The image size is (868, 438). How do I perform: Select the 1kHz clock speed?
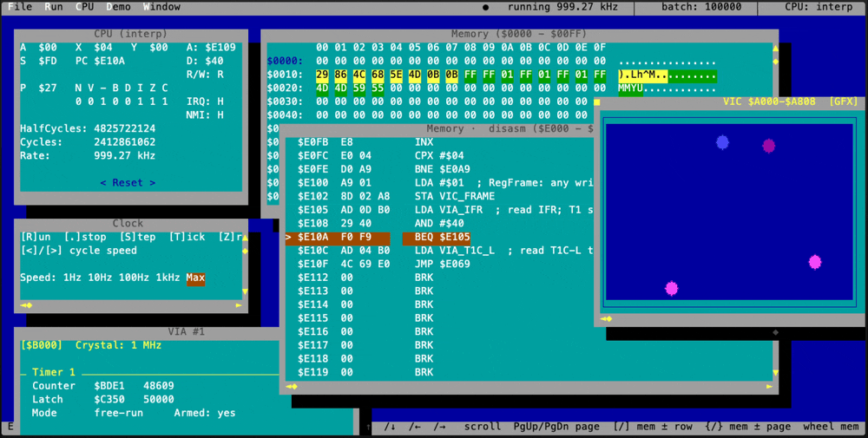[168, 278]
